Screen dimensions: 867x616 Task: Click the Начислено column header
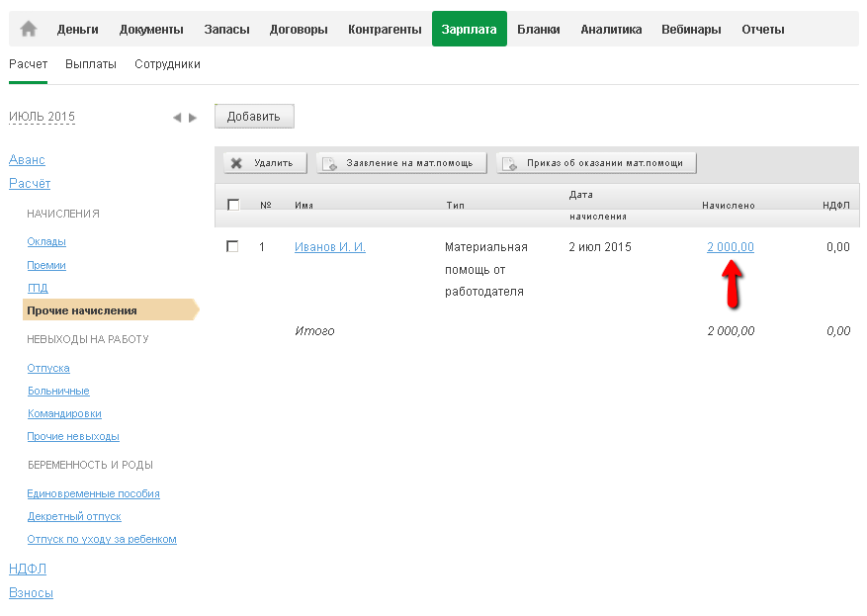[729, 205]
